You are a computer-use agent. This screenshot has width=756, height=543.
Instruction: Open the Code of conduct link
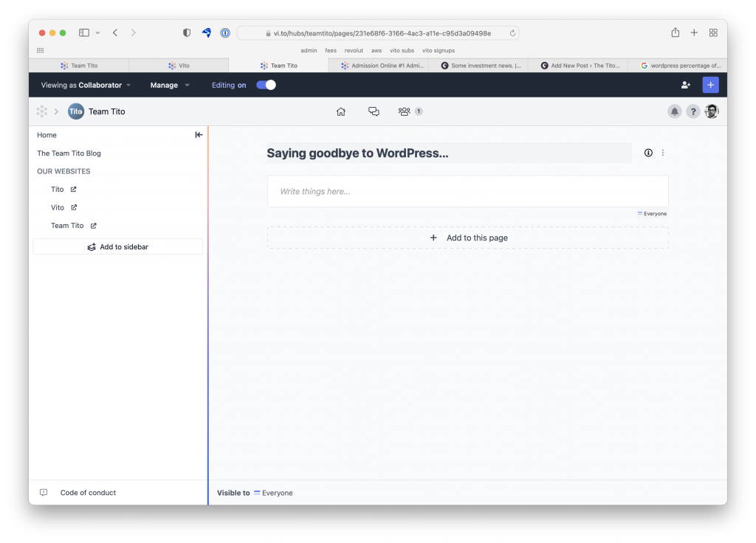[88, 493]
